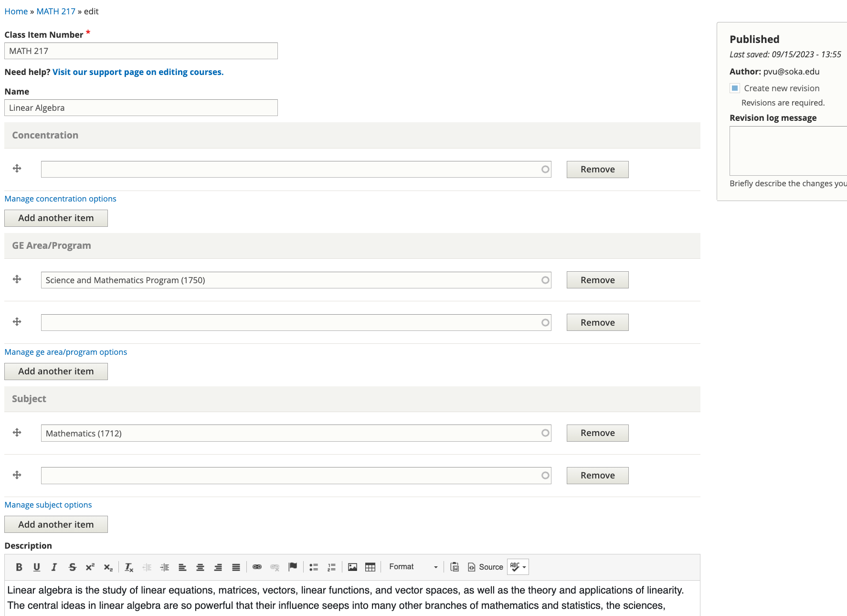
Task: Open the Source view of the description
Action: pyautogui.click(x=485, y=567)
